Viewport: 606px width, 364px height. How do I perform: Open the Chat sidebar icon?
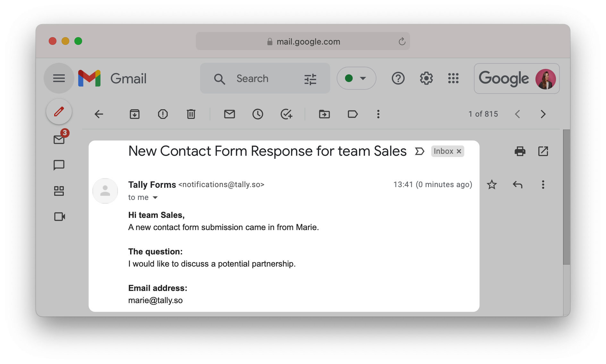(59, 165)
